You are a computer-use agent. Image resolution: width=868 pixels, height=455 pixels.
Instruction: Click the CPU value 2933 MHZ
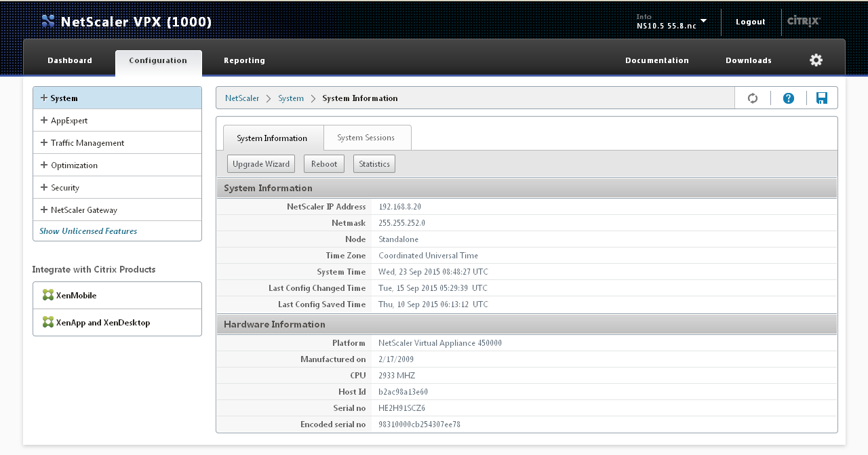(x=397, y=376)
